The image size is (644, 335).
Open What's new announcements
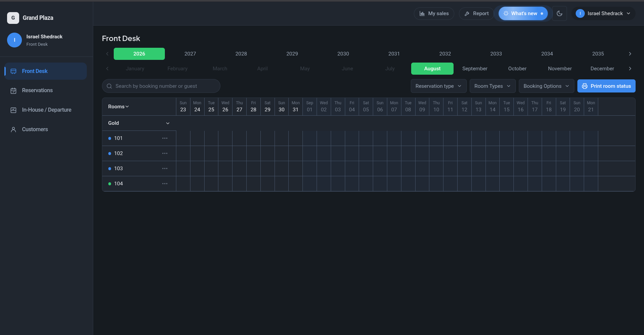pos(523,13)
